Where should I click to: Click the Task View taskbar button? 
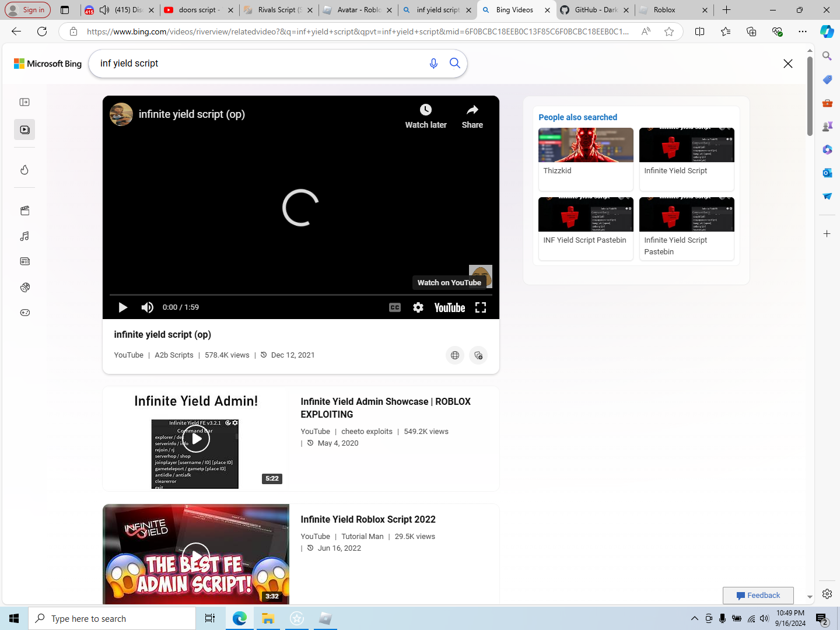(x=210, y=618)
